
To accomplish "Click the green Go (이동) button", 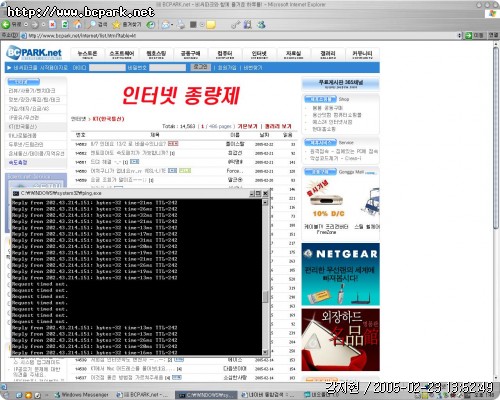I will [x=474, y=35].
